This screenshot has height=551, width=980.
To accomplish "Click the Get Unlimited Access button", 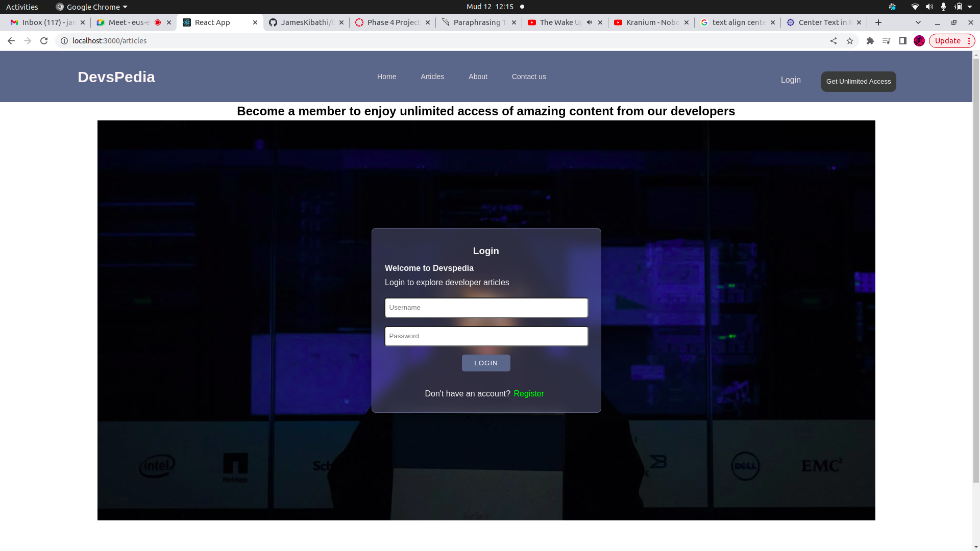I will (858, 82).
